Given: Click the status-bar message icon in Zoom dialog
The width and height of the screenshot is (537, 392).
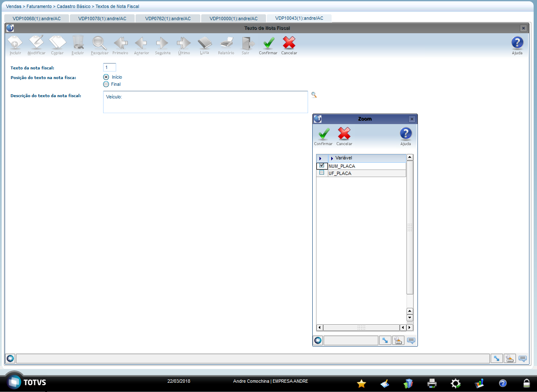Looking at the screenshot, I should [411, 340].
